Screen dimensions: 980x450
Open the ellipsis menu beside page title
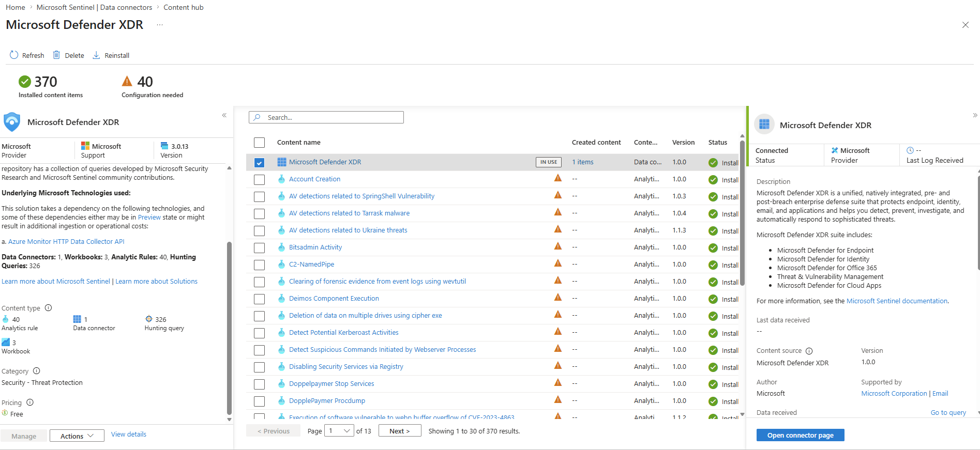[x=160, y=25]
